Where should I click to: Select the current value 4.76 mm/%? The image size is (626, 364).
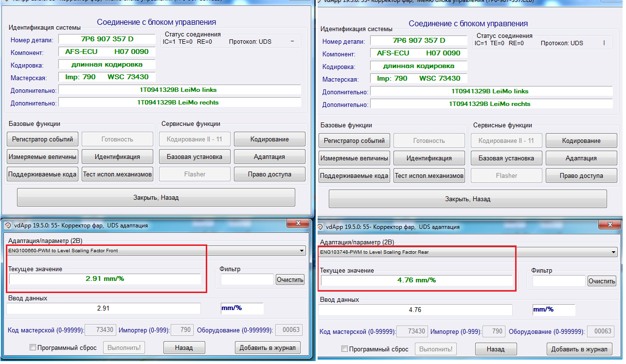click(x=416, y=280)
